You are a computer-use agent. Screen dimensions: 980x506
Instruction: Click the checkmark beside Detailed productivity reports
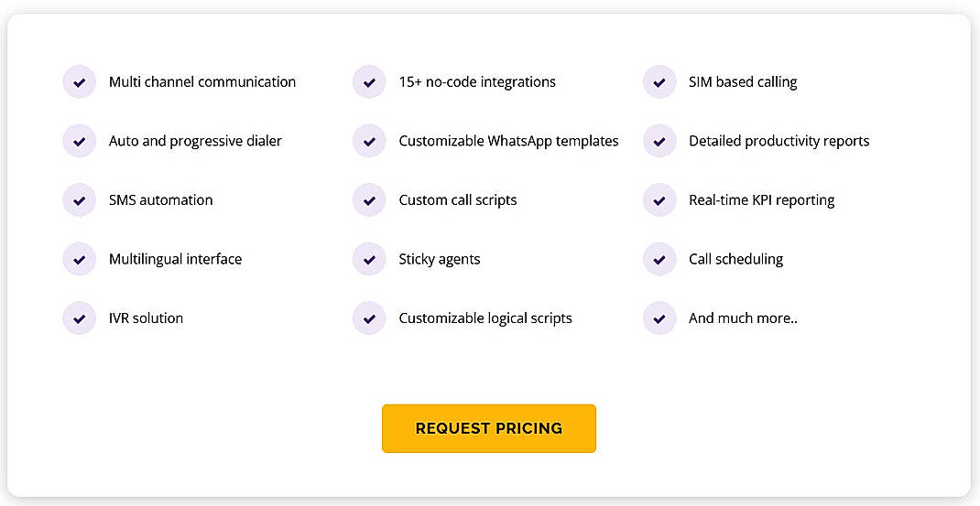click(x=659, y=141)
